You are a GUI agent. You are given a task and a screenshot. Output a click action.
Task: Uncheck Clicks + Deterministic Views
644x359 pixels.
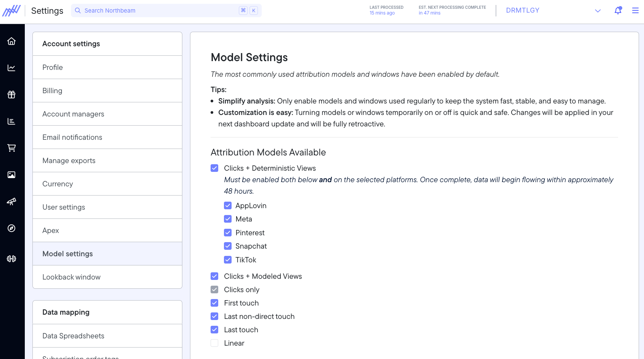[x=214, y=168]
